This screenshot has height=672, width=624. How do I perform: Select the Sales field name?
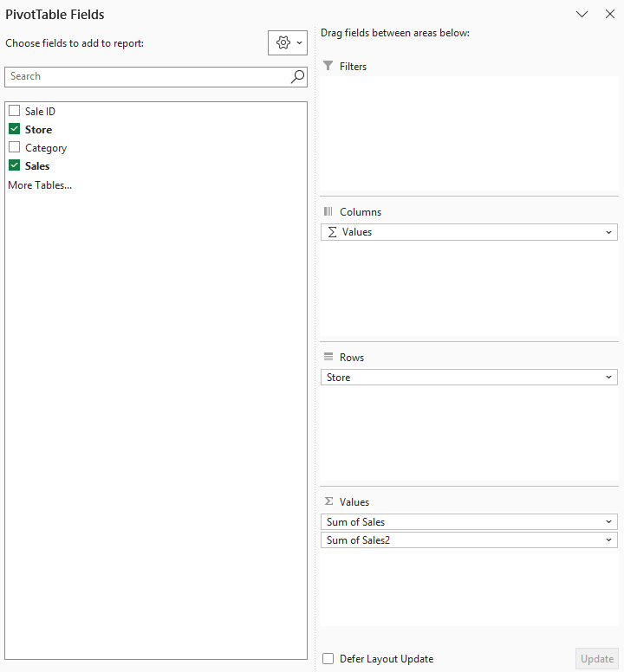[x=37, y=166]
